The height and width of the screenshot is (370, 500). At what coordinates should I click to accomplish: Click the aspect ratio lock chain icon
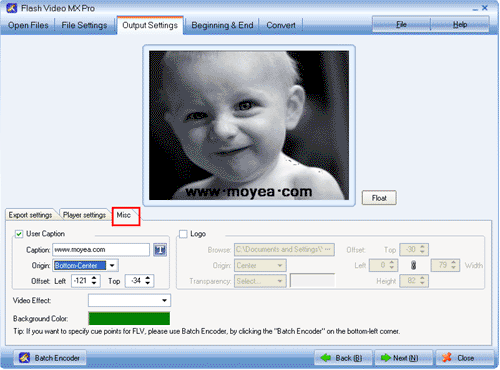(x=413, y=265)
